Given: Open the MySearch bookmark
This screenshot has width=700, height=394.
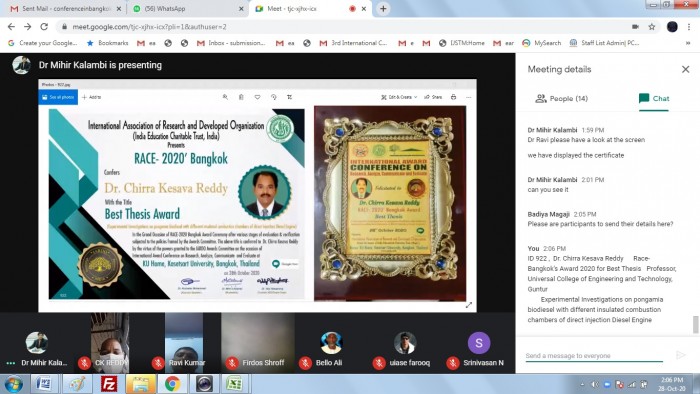Looking at the screenshot, I should (x=542, y=43).
